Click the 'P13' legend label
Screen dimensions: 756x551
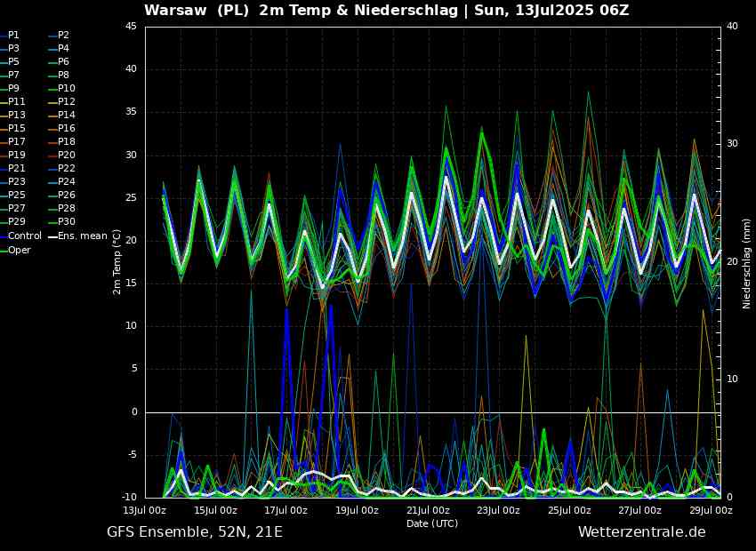(x=16, y=116)
